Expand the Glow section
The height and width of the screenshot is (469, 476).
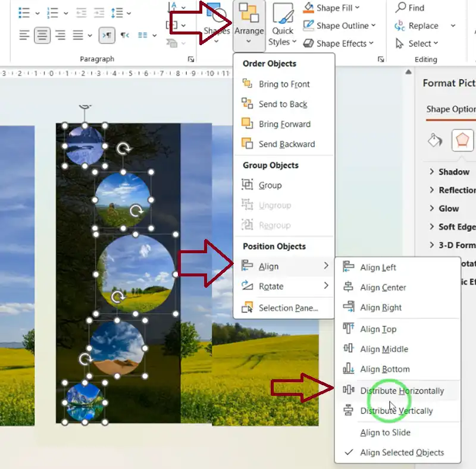click(x=448, y=209)
